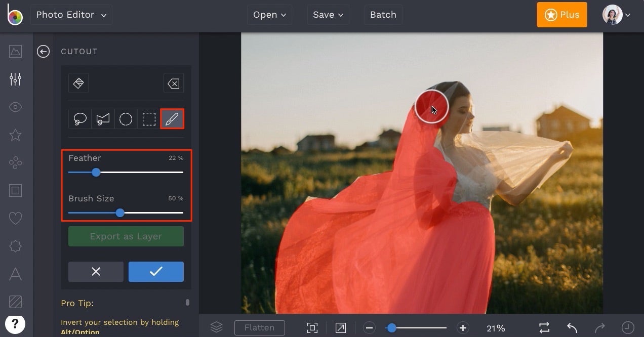Open the Open file menu

(x=269, y=15)
